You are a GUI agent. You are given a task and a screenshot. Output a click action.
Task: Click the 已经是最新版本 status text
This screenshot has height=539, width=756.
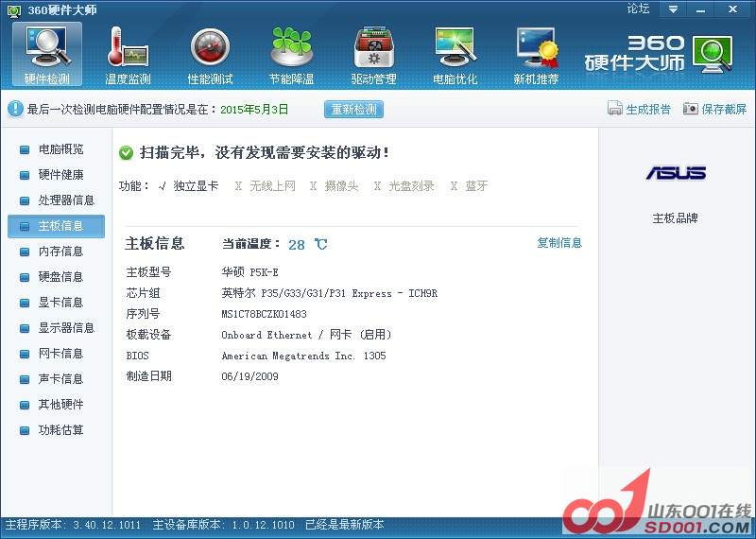pyautogui.click(x=345, y=525)
